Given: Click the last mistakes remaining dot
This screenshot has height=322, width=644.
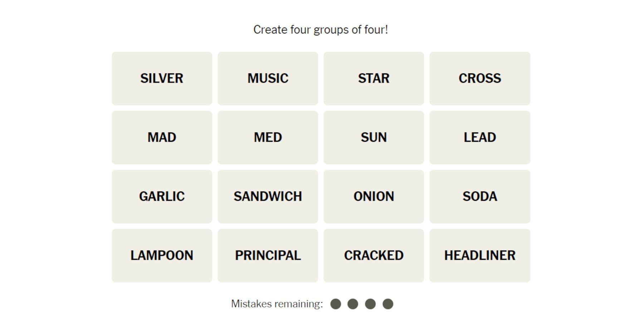Looking at the screenshot, I should pos(388,304).
